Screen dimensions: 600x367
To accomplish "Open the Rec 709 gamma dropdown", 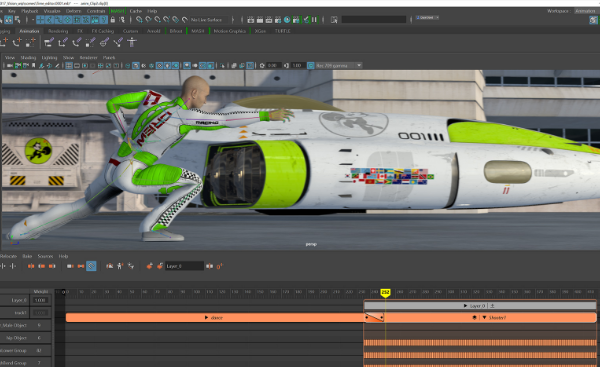I will tap(339, 66).
